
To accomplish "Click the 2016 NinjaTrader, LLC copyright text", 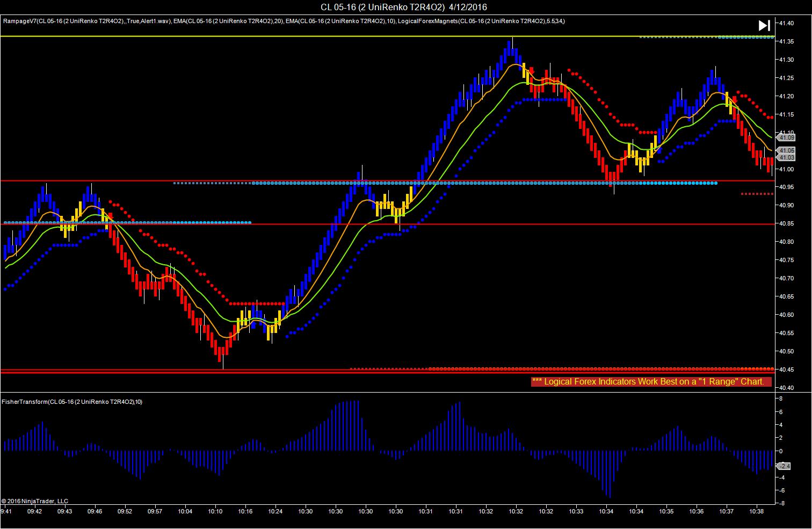I will pyautogui.click(x=35, y=501).
